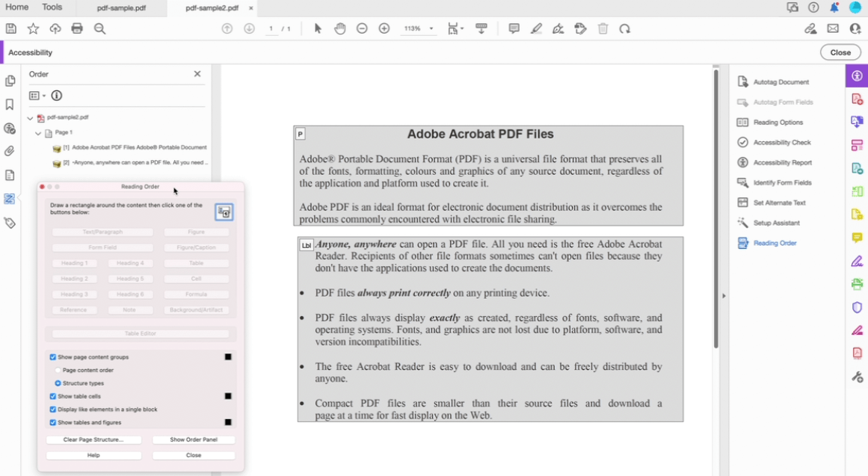The width and height of the screenshot is (868, 476).
Task: Click the upload to cloud icon
Action: coord(55,29)
